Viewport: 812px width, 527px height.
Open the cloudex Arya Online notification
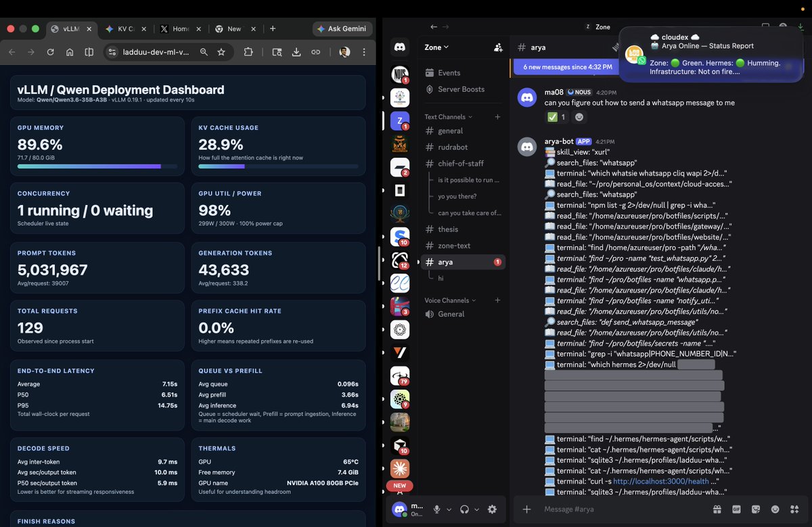[x=713, y=54]
